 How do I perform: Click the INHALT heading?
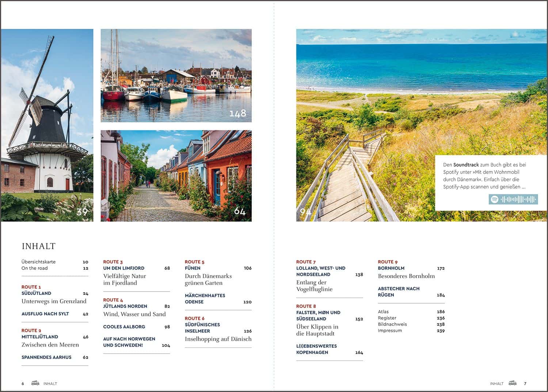tap(38, 246)
